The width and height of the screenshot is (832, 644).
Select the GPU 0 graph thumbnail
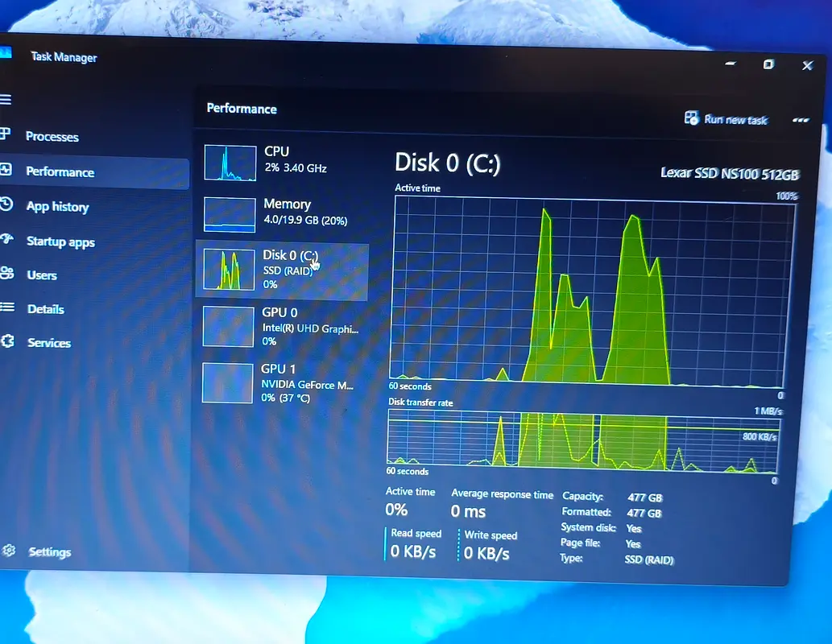tap(228, 327)
